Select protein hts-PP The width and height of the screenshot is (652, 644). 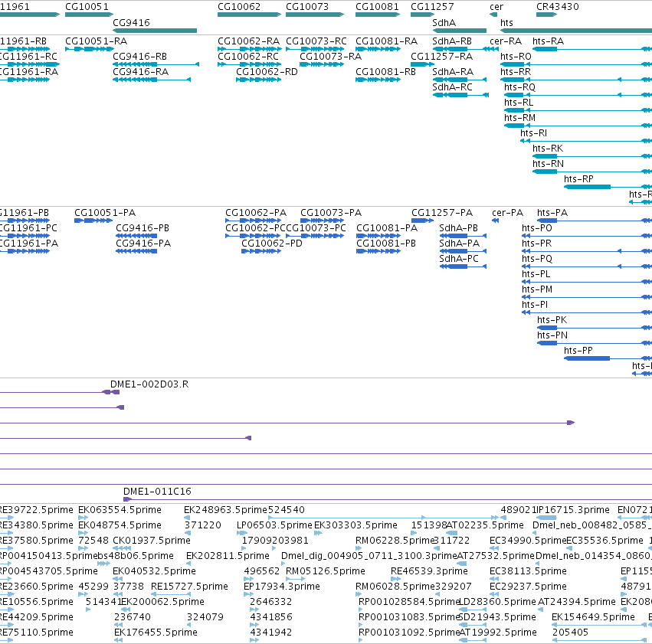[578, 351]
